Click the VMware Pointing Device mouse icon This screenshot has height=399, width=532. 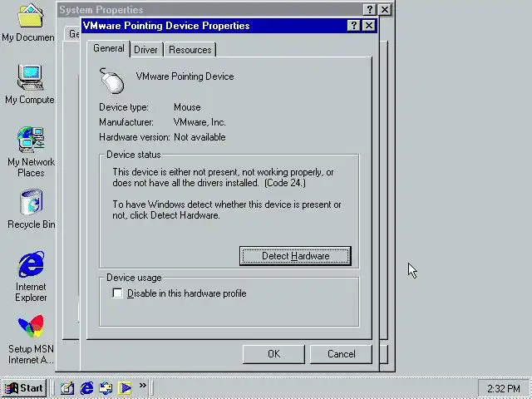point(112,81)
